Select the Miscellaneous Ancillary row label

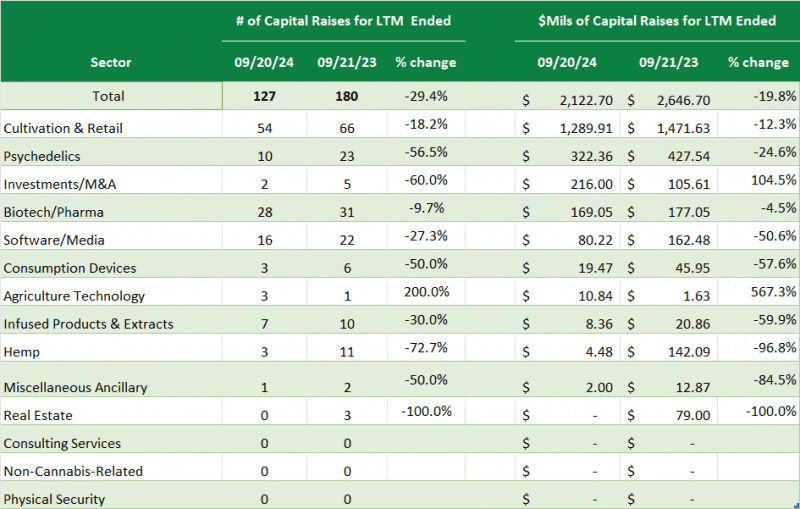[x=74, y=387]
